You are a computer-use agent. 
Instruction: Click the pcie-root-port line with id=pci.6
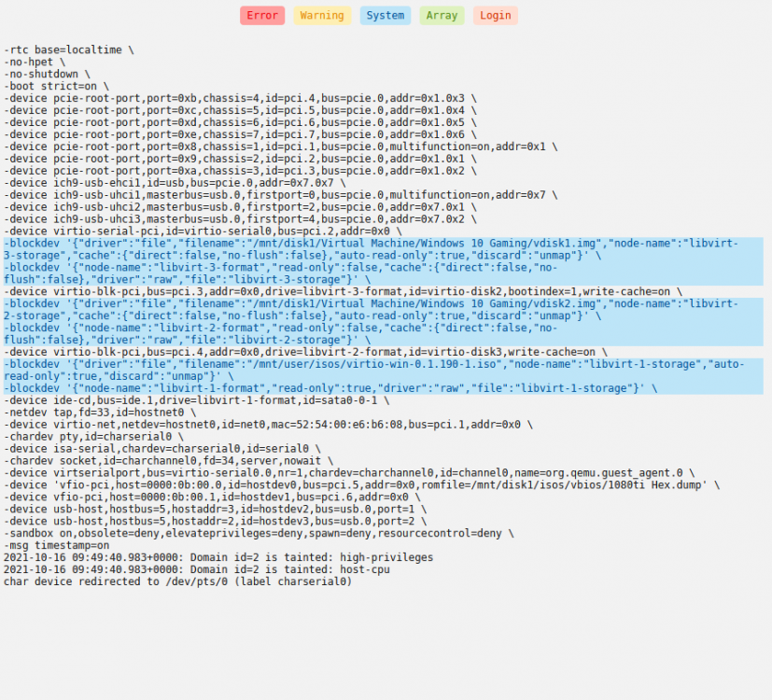(240, 122)
